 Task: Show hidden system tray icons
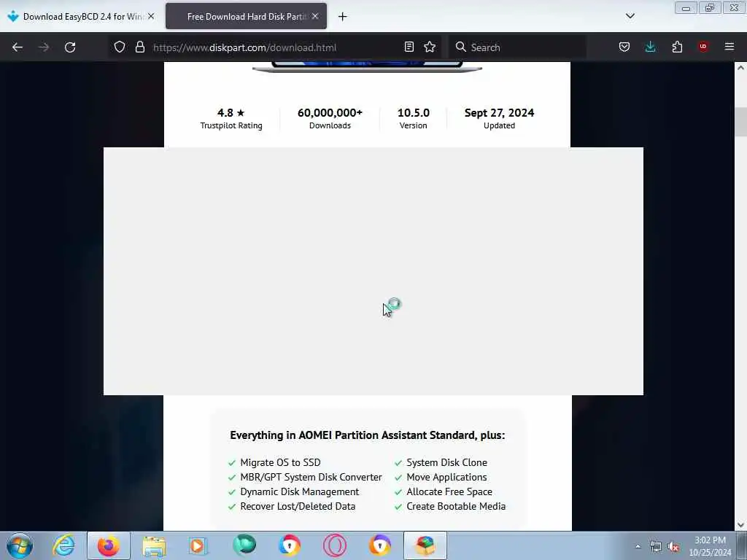tap(638, 546)
